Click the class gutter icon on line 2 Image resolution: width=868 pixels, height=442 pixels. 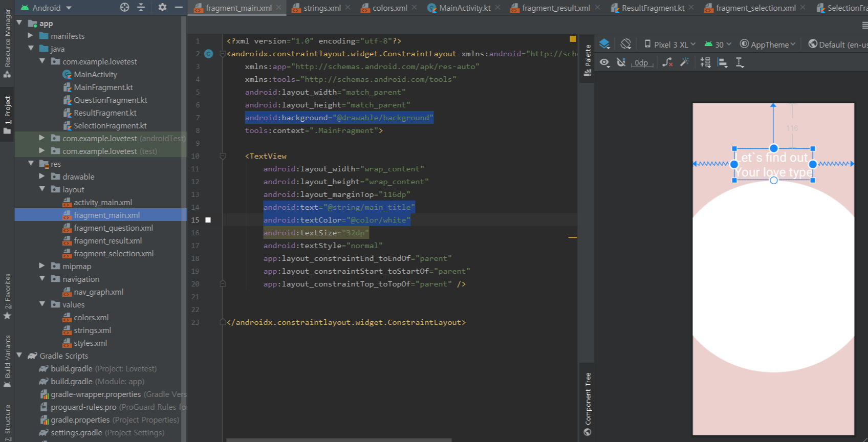click(208, 54)
